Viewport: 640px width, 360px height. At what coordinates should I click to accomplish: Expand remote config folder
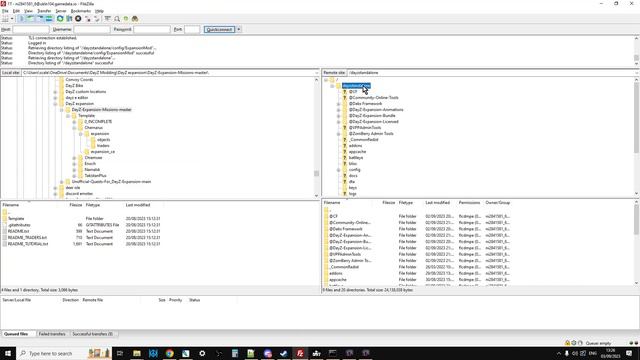click(338, 170)
